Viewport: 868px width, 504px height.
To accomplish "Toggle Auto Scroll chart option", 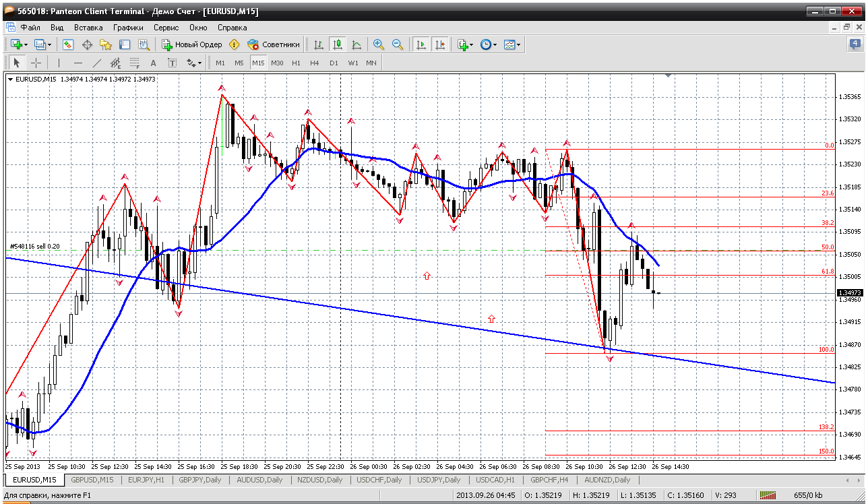I will [x=421, y=44].
